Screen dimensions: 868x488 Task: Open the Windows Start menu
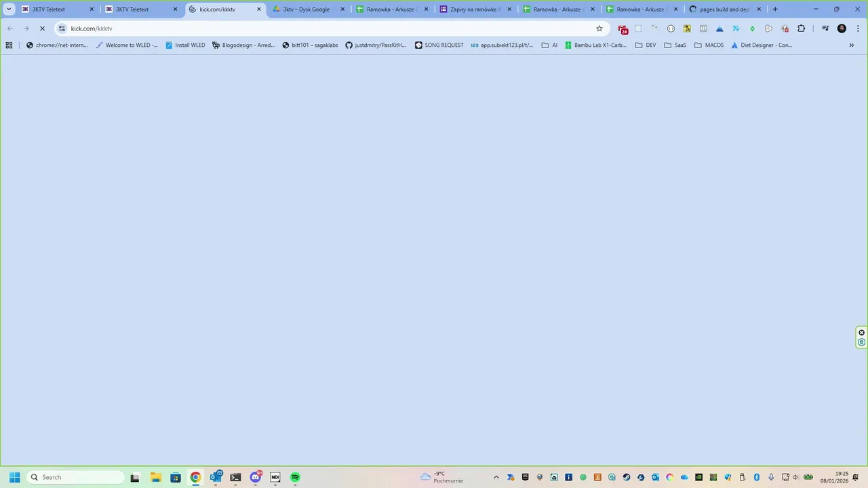(x=14, y=477)
